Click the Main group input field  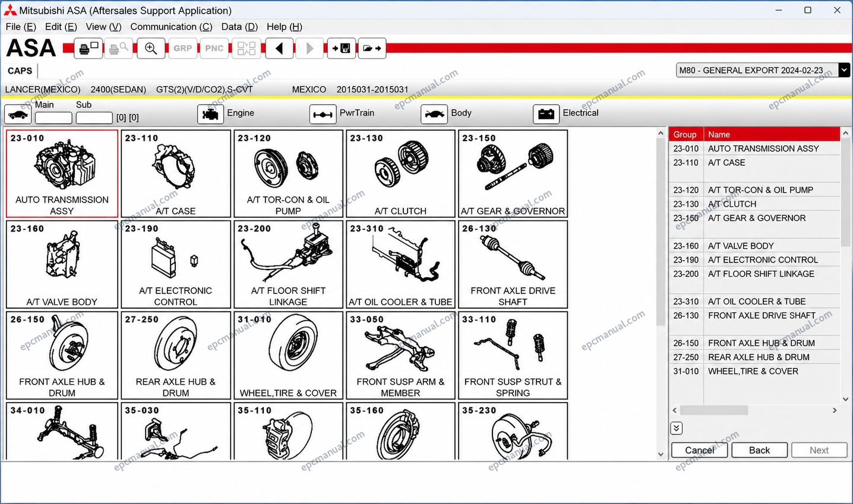click(x=53, y=118)
